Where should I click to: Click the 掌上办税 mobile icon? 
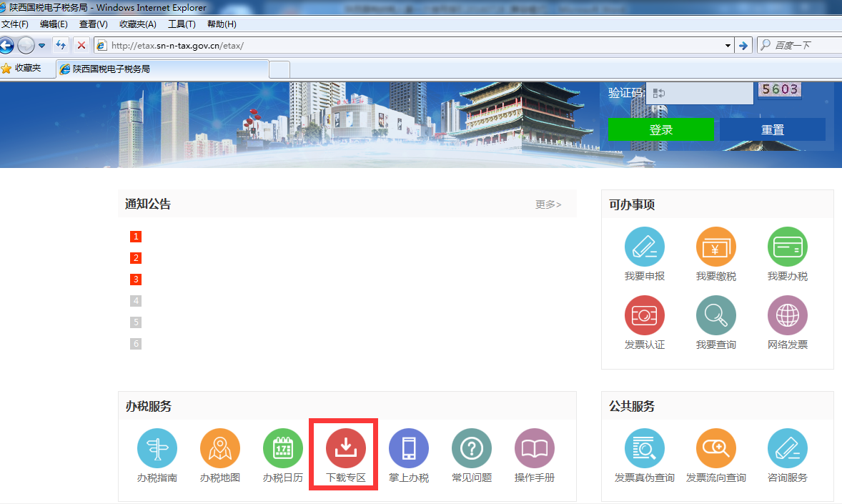coord(408,448)
